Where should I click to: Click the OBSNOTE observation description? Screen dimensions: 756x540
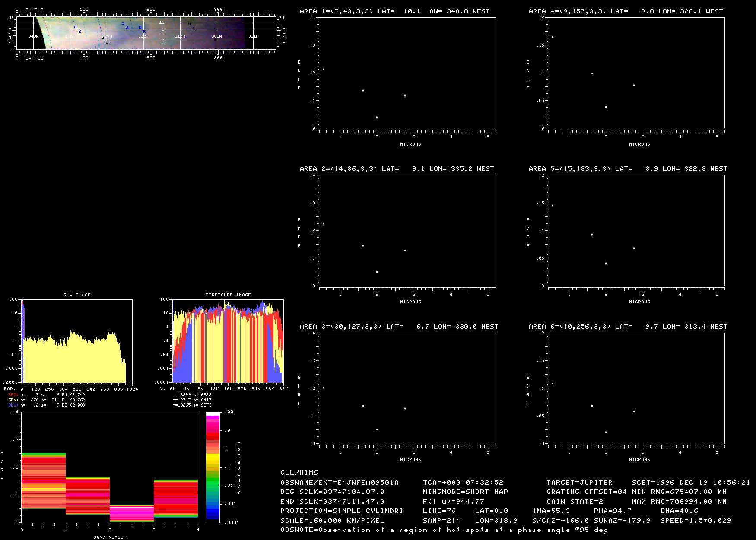444,530
